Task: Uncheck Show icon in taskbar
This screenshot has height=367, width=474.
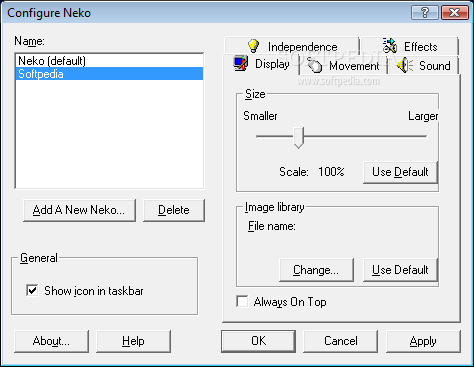Action: tap(32, 291)
